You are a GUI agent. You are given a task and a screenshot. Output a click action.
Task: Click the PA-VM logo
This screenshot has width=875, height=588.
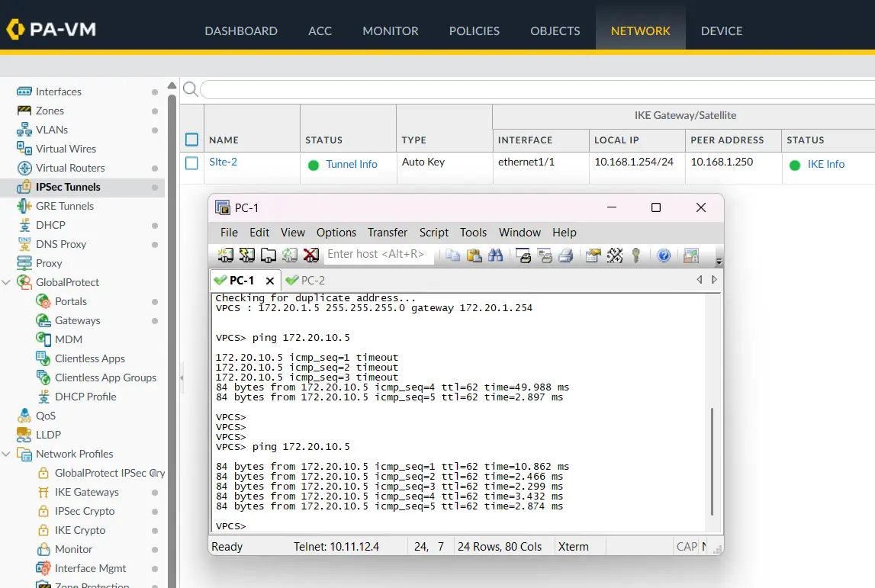(x=51, y=29)
